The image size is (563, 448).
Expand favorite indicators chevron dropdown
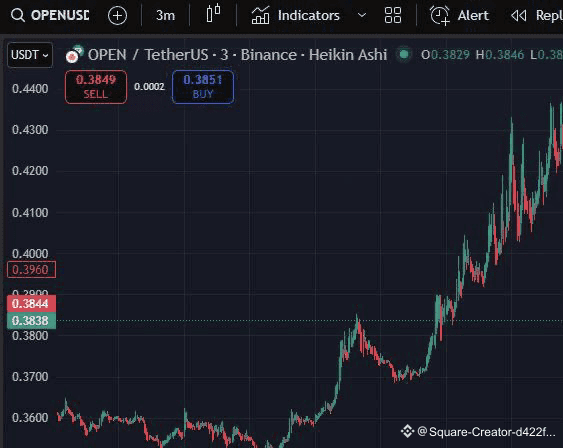362,15
